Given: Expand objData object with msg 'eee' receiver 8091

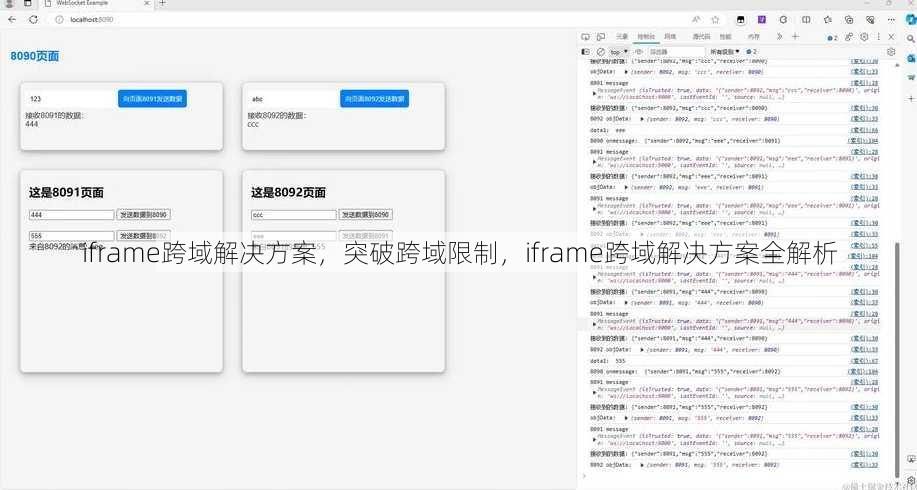Looking at the screenshot, I should [626, 187].
